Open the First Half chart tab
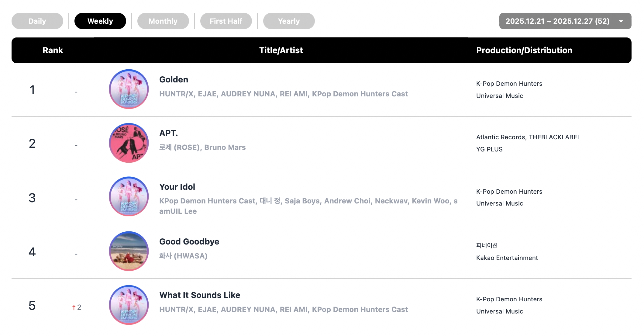Image resolution: width=644 pixels, height=336 pixels. point(226,21)
